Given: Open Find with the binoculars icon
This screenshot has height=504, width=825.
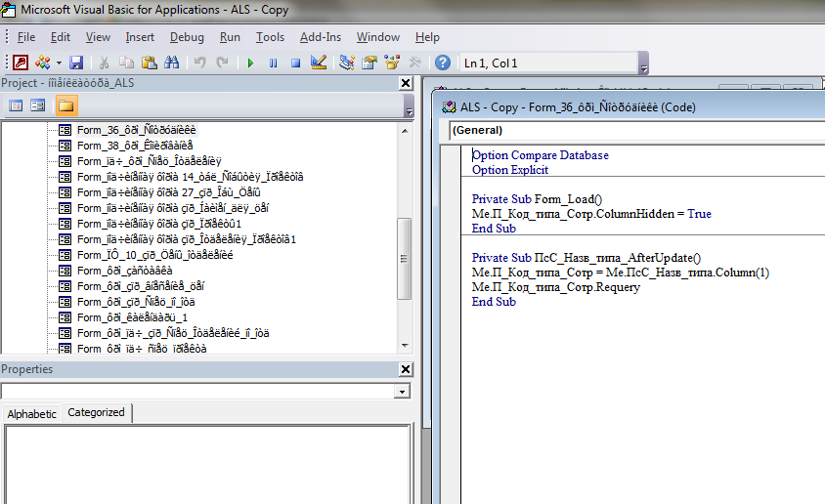Looking at the screenshot, I should (171, 63).
